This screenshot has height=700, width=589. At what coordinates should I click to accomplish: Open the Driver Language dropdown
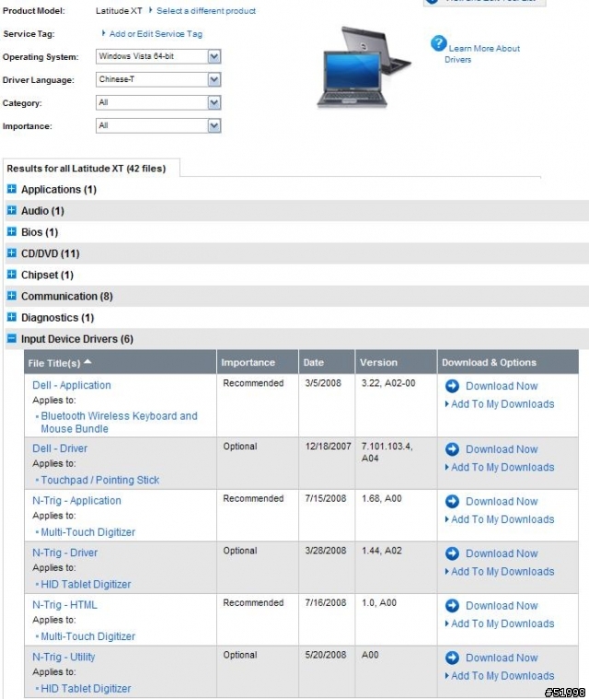[158, 80]
